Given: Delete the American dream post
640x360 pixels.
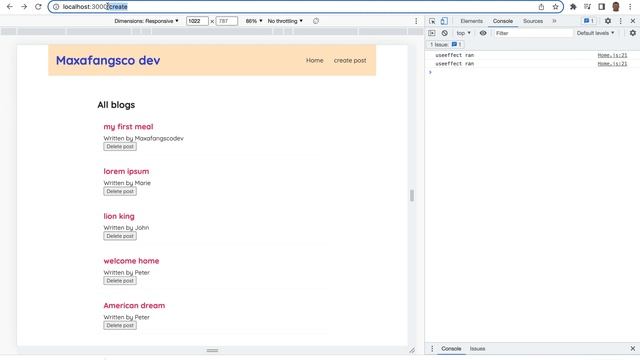Looking at the screenshot, I should tap(120, 325).
